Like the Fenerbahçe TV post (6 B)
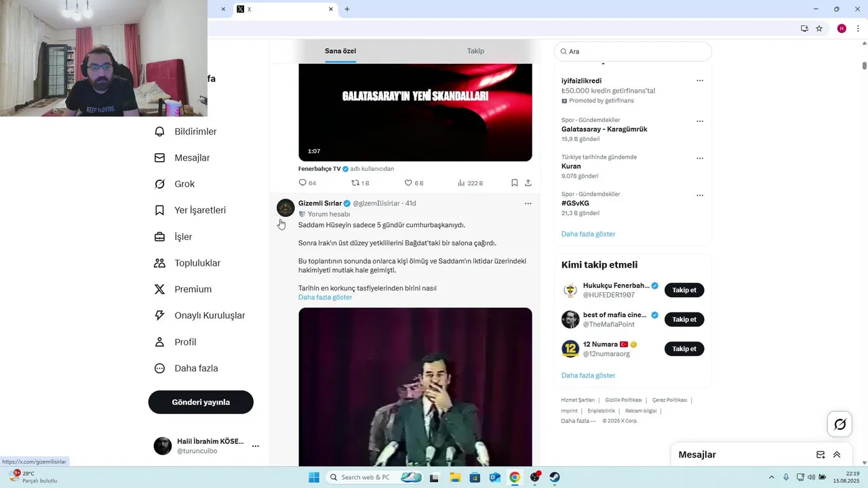Viewport: 868px width, 488px height. (414, 183)
